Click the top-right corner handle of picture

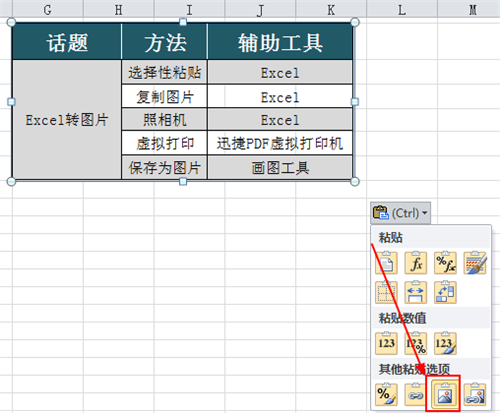(x=355, y=22)
